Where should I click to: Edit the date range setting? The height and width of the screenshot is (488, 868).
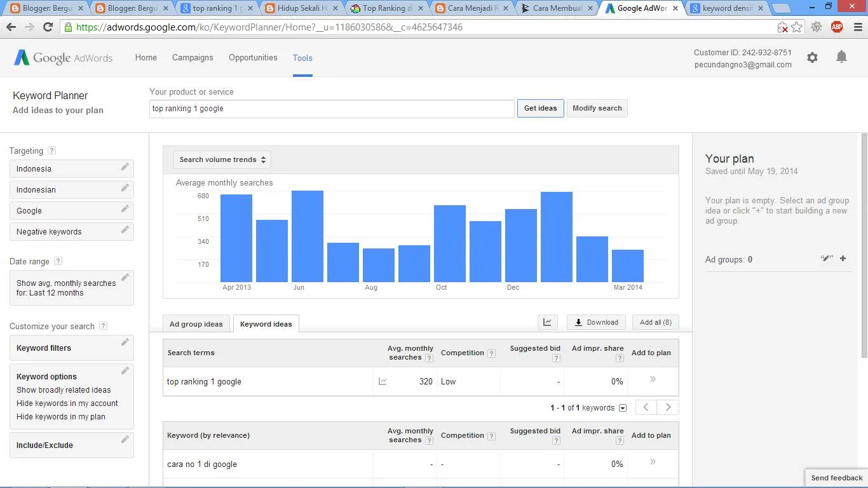[125, 277]
